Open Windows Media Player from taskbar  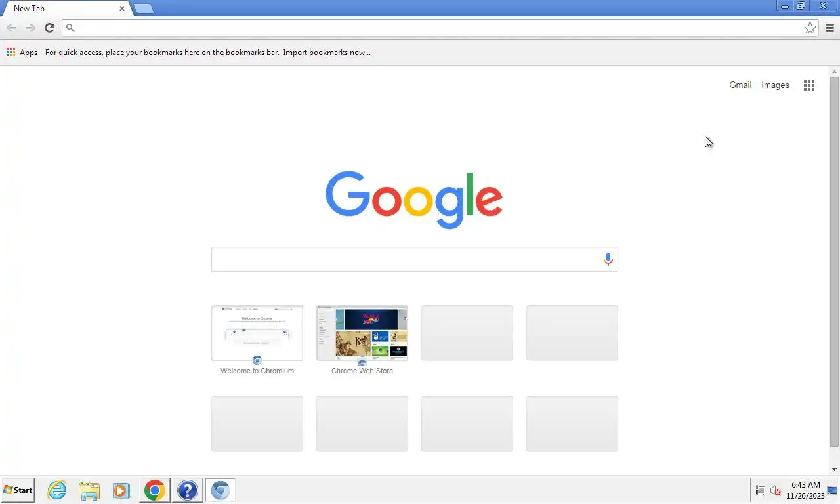coord(121,490)
